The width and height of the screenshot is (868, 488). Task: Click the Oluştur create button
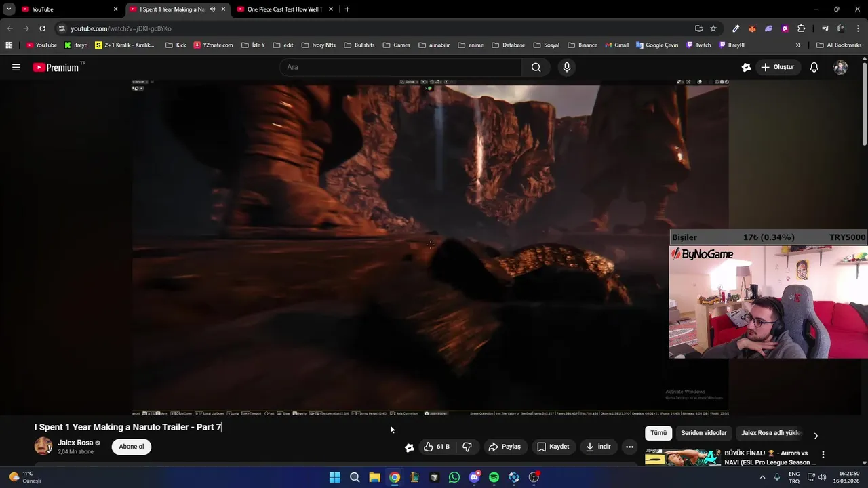point(777,67)
